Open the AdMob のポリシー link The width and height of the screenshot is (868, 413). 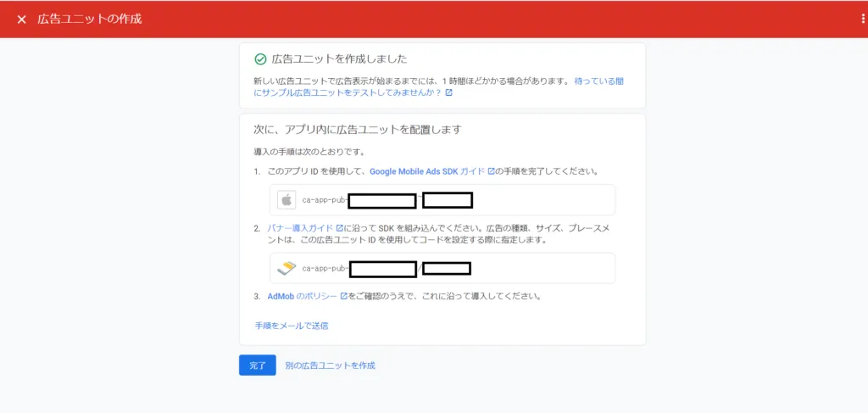pos(303,296)
